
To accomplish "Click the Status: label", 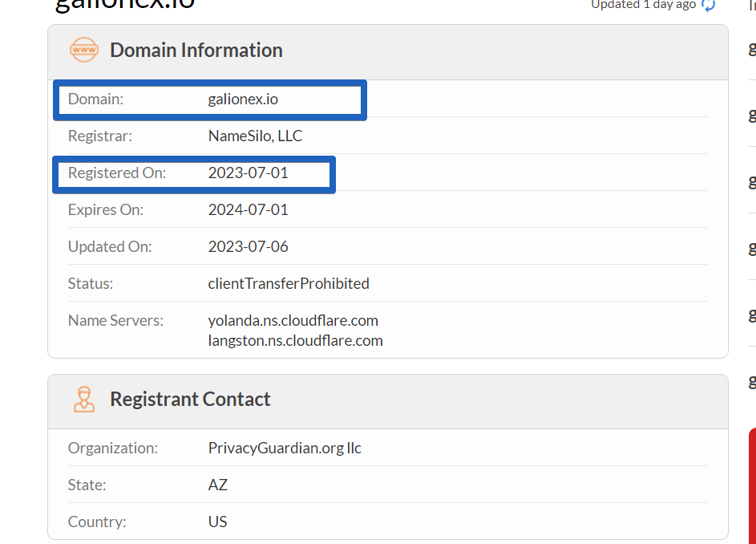I will pos(90,283).
